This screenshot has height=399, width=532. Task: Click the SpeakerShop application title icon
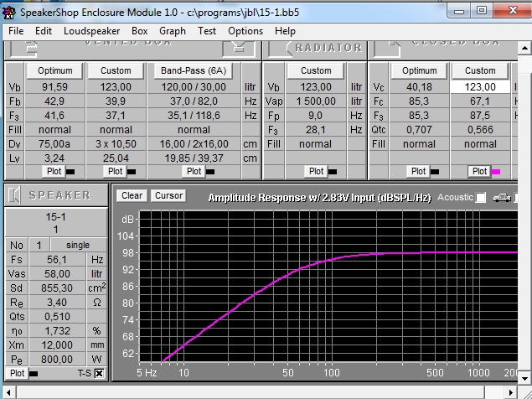(8, 13)
